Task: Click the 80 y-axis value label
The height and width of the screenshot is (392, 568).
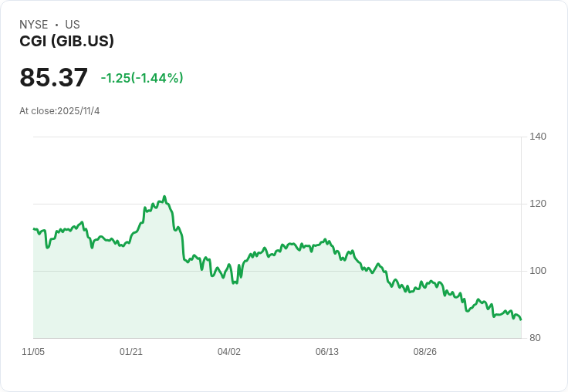Action: pyautogui.click(x=535, y=338)
